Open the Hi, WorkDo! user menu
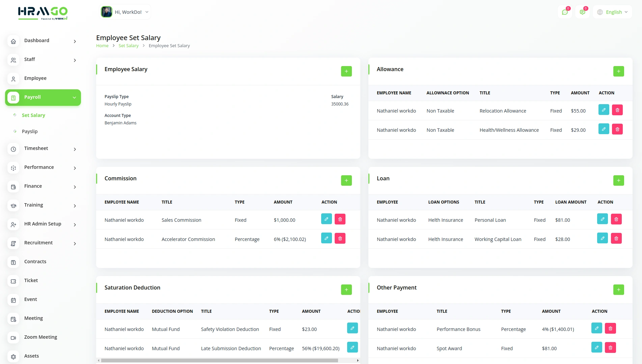 (125, 12)
